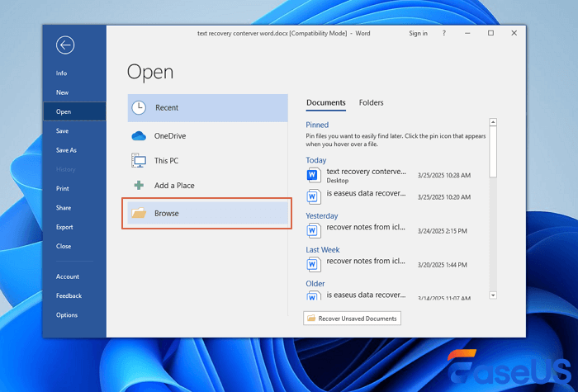Image resolution: width=578 pixels, height=392 pixels.
Task: Click the Sign in link
Action: point(418,33)
